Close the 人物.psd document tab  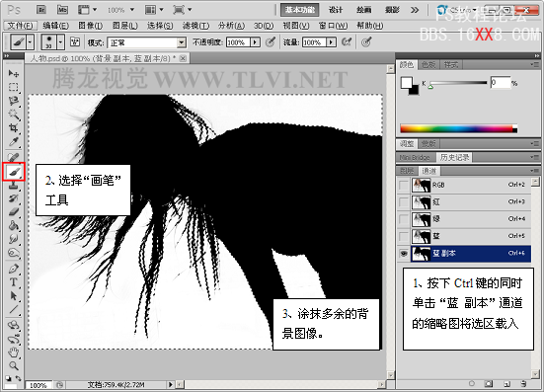184,58
